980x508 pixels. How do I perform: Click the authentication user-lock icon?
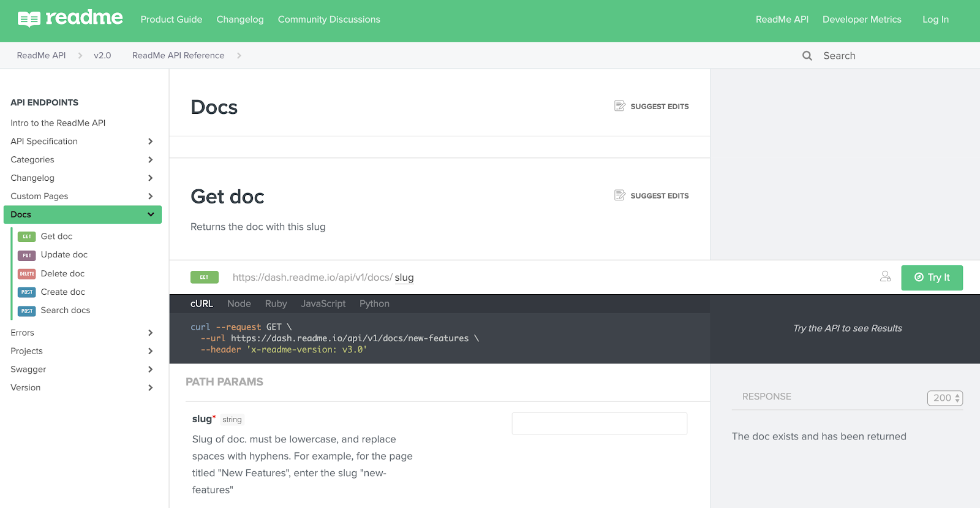pyautogui.click(x=886, y=276)
